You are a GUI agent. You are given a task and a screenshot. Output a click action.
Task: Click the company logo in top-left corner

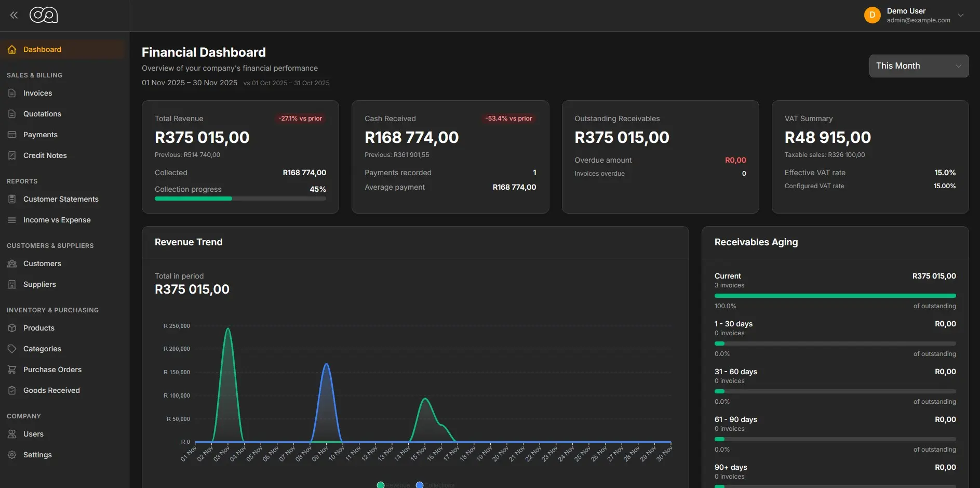pyautogui.click(x=44, y=15)
